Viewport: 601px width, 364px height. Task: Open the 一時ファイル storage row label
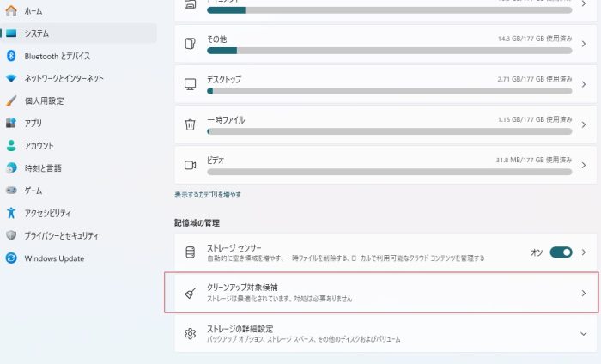click(226, 120)
